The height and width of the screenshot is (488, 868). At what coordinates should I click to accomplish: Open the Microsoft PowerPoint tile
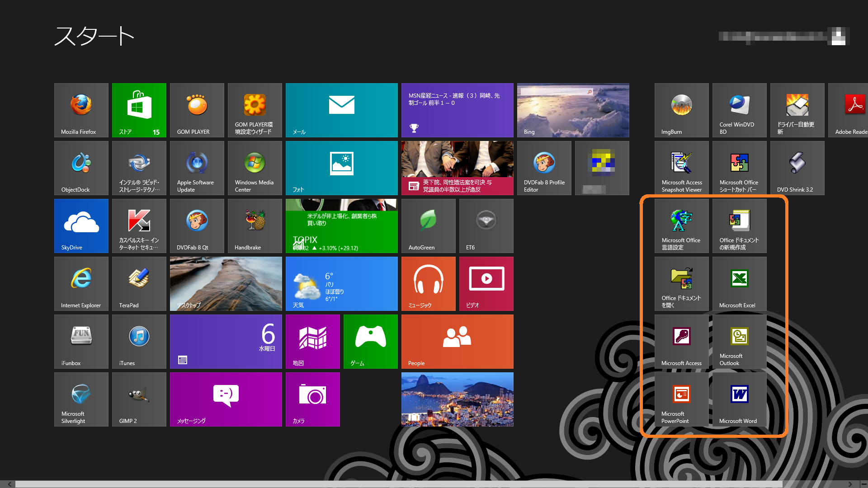click(681, 399)
